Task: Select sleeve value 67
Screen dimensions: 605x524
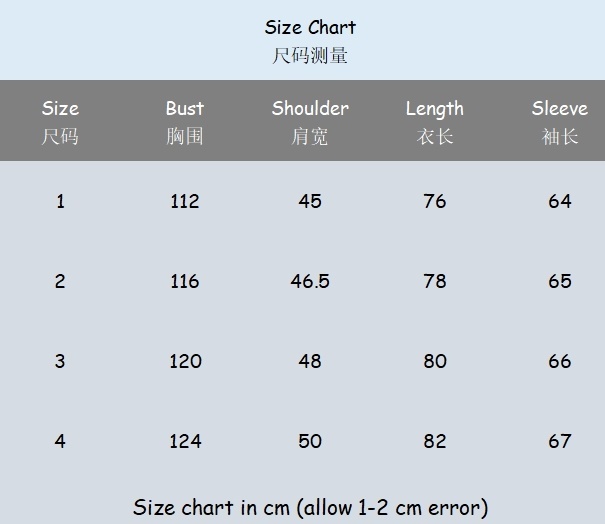Action: [x=560, y=441]
